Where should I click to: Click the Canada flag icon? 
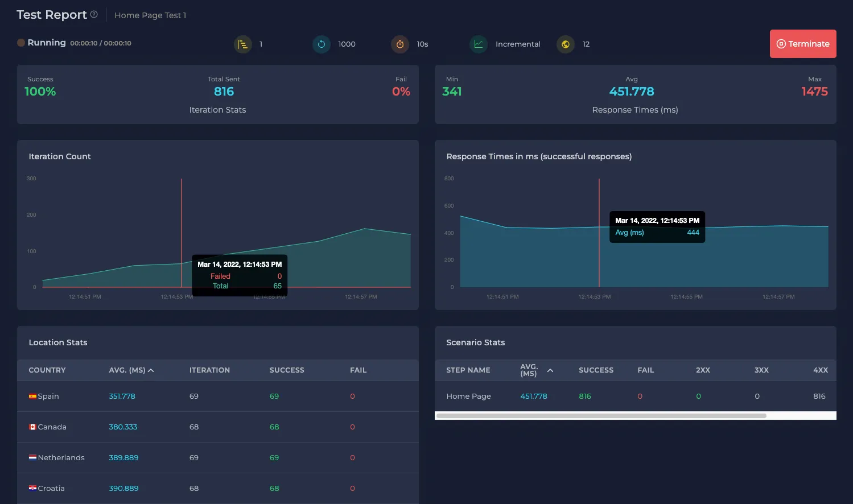point(32,427)
